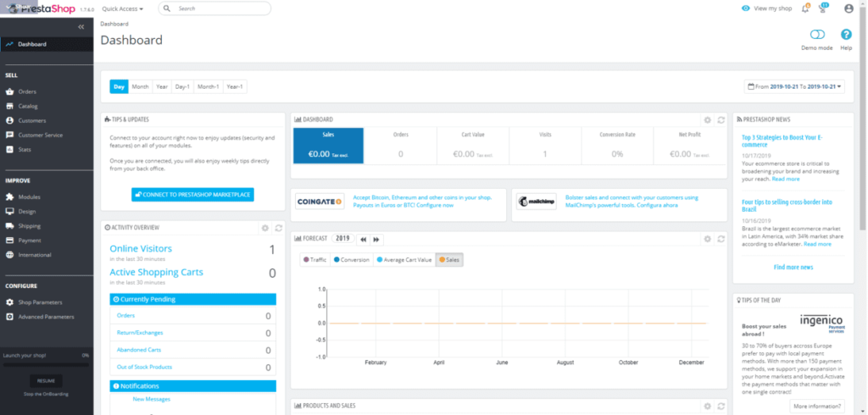This screenshot has width=868, height=415.
Task: Refresh the Activity Overview panel
Action: tap(278, 228)
